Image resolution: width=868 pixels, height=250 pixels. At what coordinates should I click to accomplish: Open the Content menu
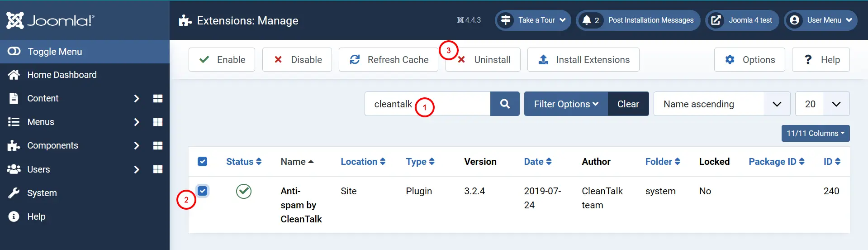click(43, 98)
